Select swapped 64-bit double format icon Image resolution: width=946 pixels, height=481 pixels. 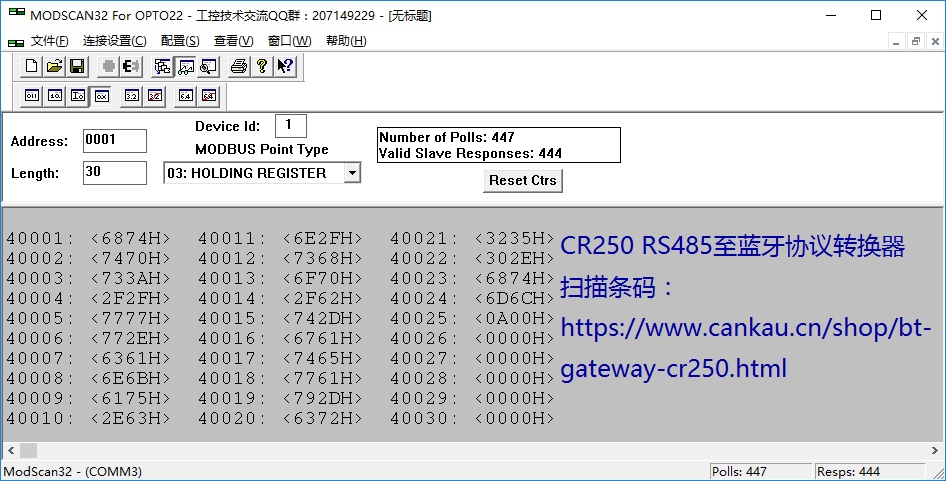[x=208, y=96]
